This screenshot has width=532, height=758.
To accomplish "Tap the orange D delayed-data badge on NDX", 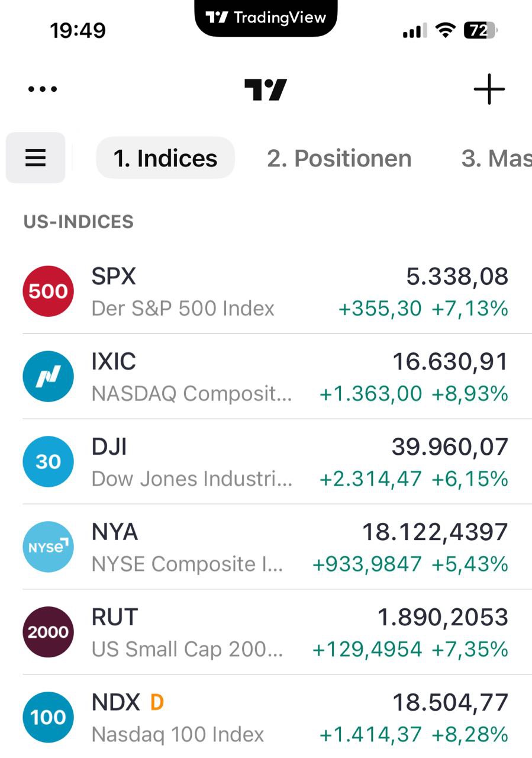I will (157, 702).
